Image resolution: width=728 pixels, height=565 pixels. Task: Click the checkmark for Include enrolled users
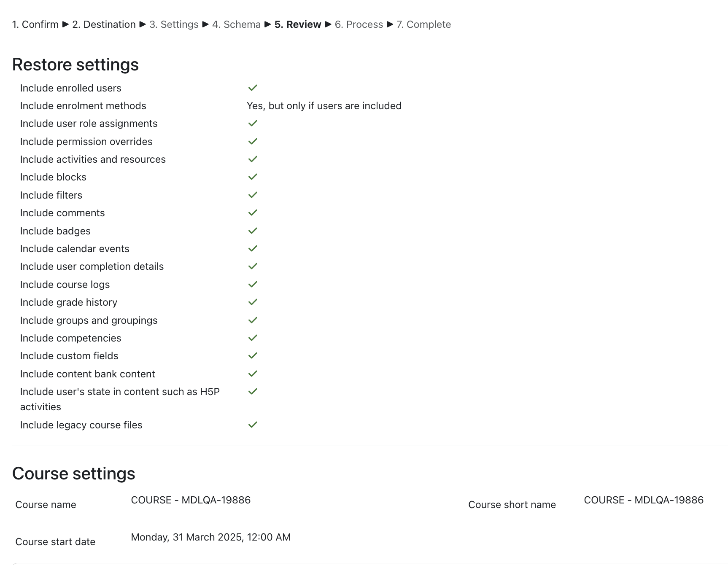coord(253,88)
